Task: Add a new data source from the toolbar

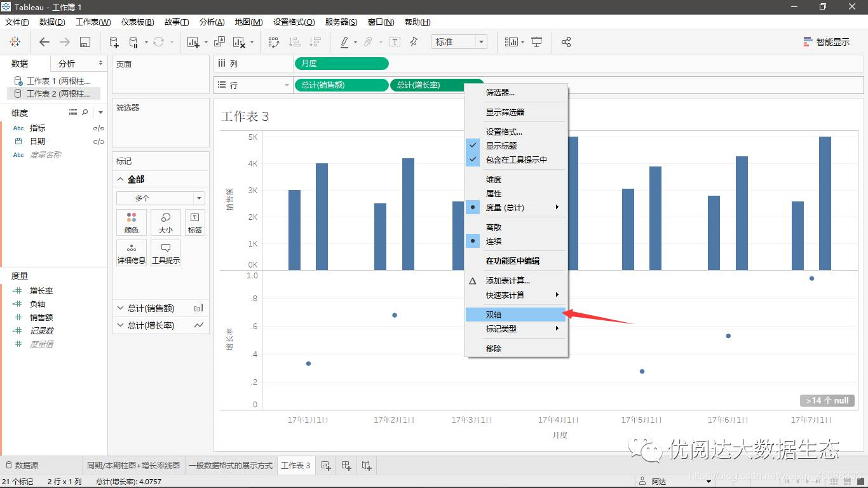Action: tap(114, 42)
